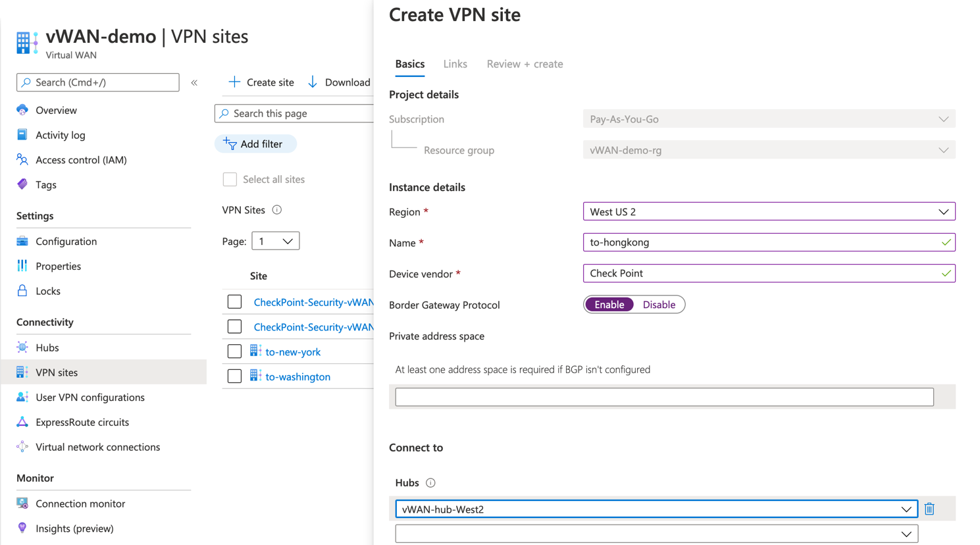Open the first CheckPoint-Security-vWAN site link
Viewport: 980px width, 545px height.
[x=313, y=302]
